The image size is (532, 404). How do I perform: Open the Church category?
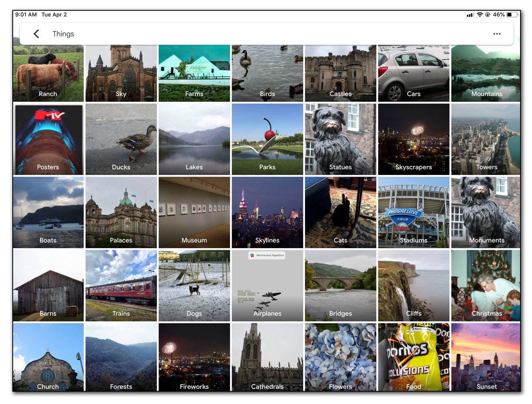tap(48, 357)
